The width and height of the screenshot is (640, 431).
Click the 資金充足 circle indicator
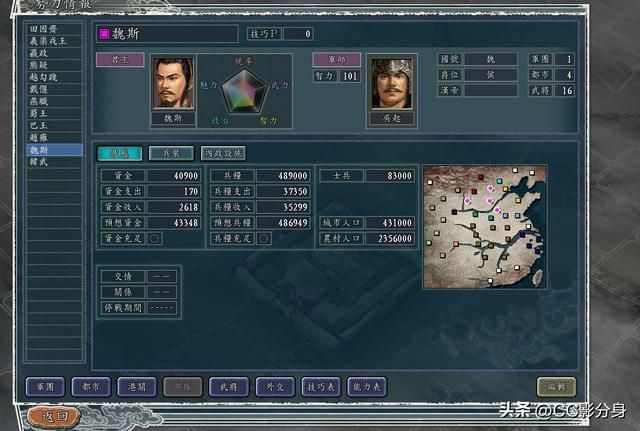click(154, 238)
